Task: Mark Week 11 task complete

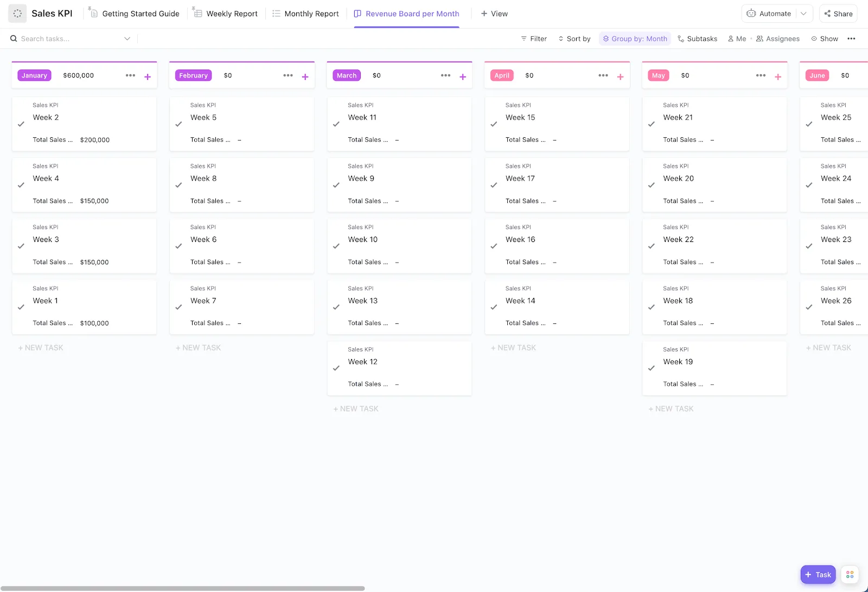Action: click(x=336, y=124)
